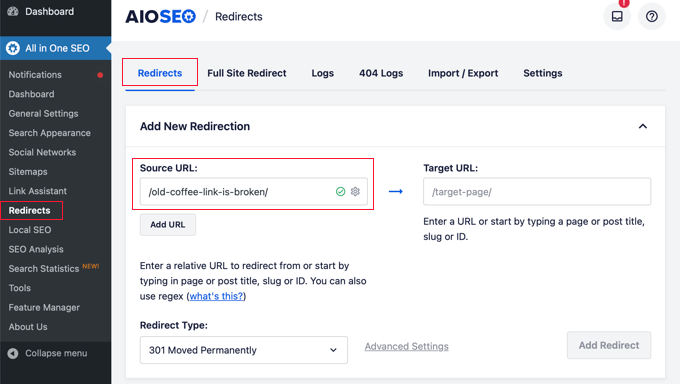Open the "what's this?" regex link
Screen dimensions: 680x384
pyautogui.click(x=216, y=296)
